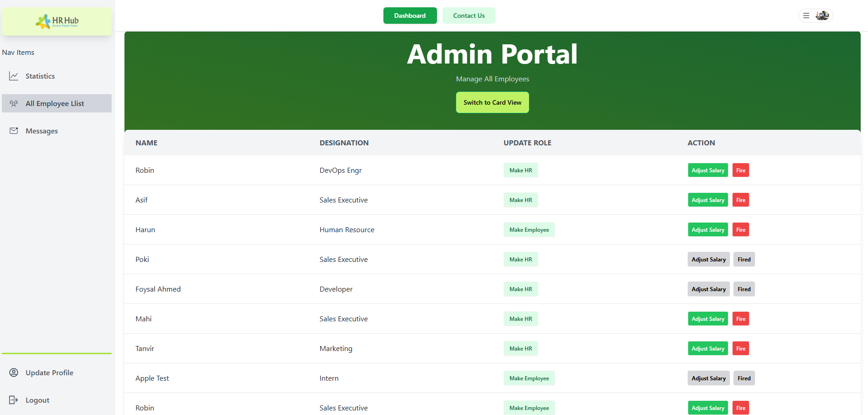Click Fired label for Apple Test
Screen dimensions: 868x415
744,378
